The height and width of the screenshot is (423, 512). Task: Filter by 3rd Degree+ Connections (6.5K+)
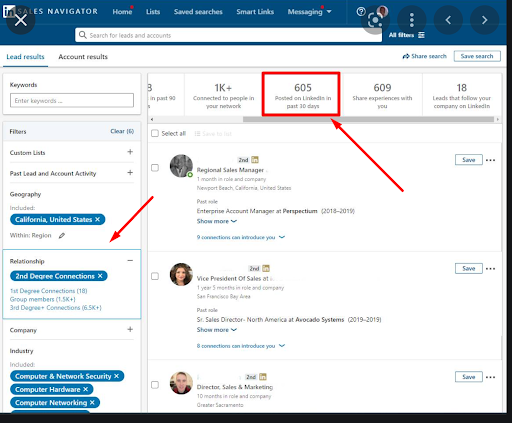[x=56, y=307]
